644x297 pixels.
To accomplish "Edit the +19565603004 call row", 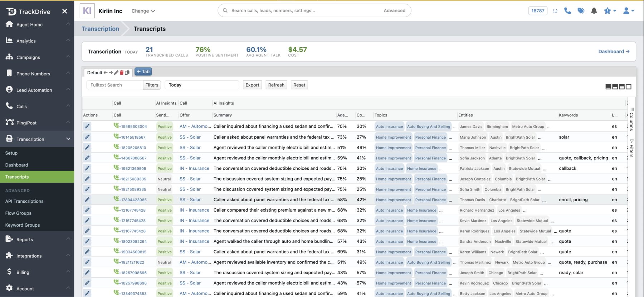I will pyautogui.click(x=87, y=126).
